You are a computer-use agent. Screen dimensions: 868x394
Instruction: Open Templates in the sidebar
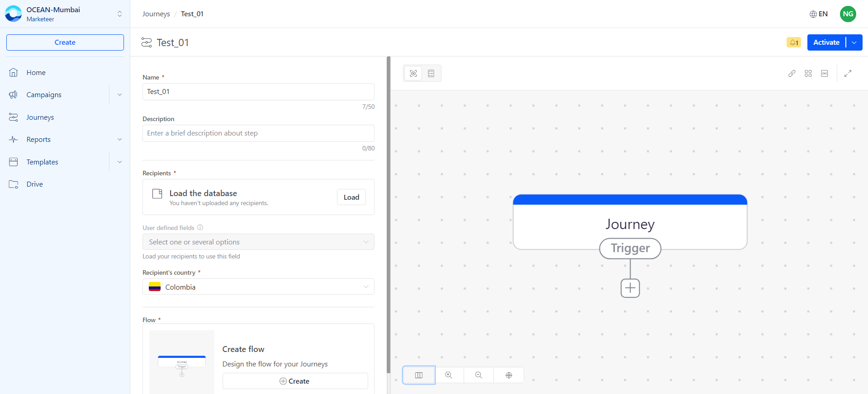(42, 162)
